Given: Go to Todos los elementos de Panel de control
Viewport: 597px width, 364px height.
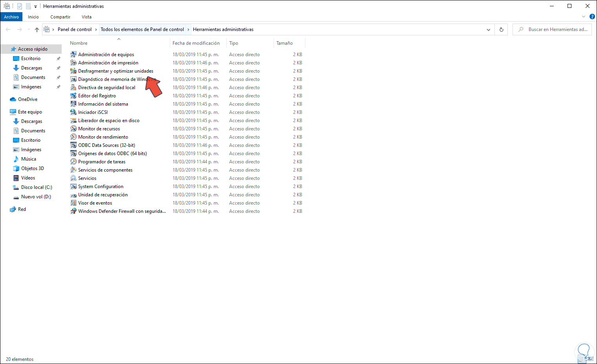Looking at the screenshot, I should pos(142,29).
